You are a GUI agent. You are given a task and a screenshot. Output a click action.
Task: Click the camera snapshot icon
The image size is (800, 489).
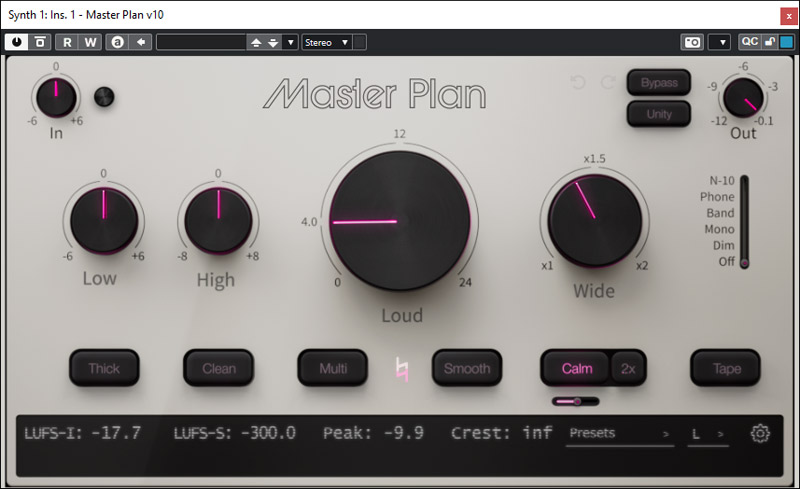click(692, 42)
